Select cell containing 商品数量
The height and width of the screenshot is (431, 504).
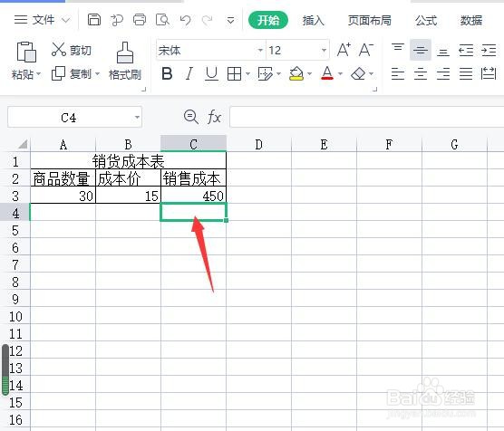63,178
